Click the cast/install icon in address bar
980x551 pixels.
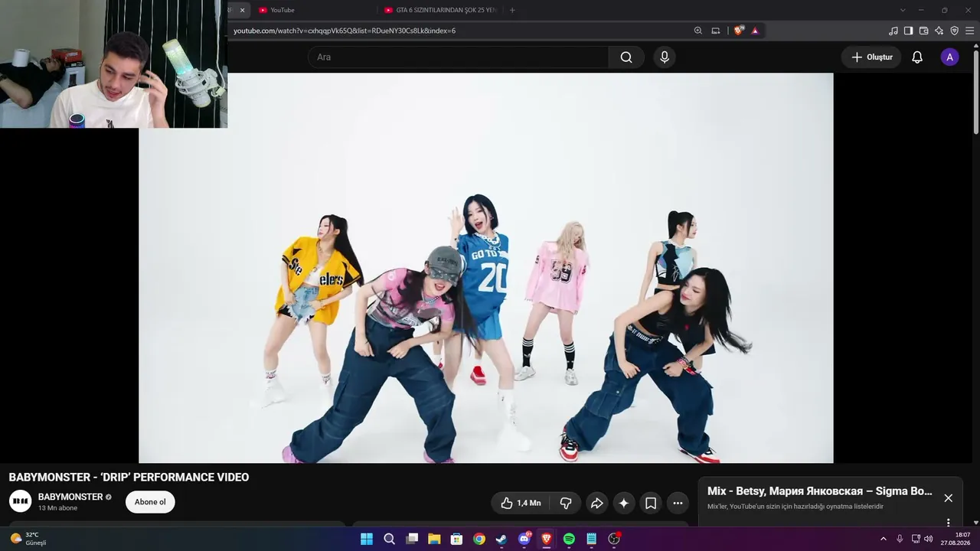click(x=716, y=31)
